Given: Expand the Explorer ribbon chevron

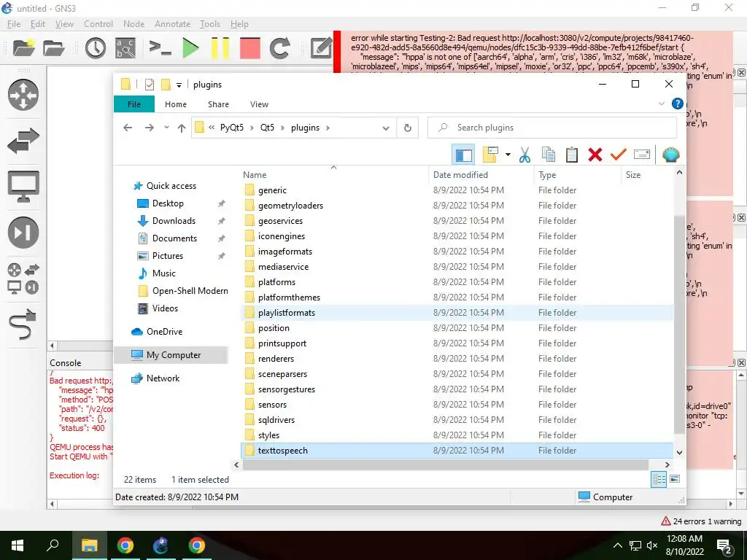Looking at the screenshot, I should point(661,104).
